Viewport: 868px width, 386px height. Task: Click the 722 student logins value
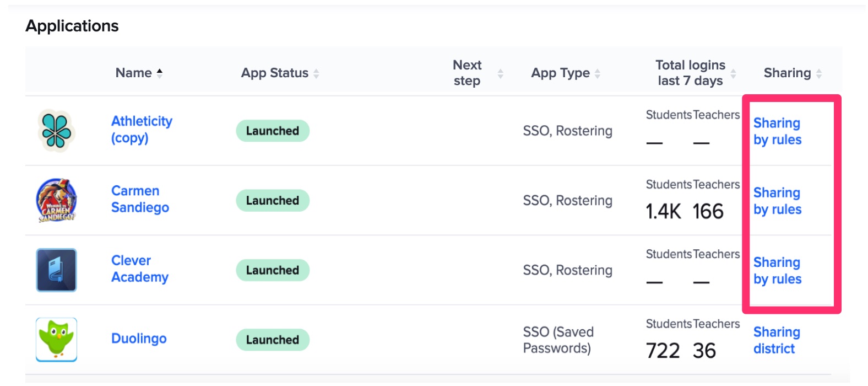coord(663,351)
